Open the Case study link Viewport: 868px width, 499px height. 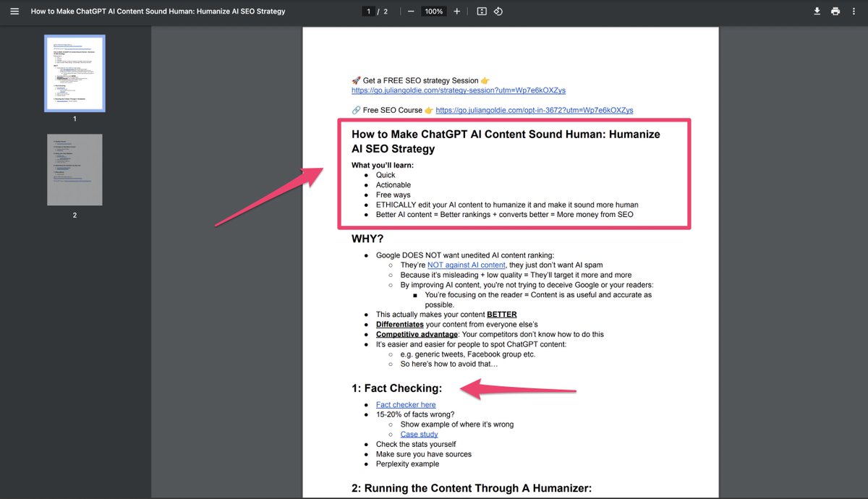pos(420,435)
